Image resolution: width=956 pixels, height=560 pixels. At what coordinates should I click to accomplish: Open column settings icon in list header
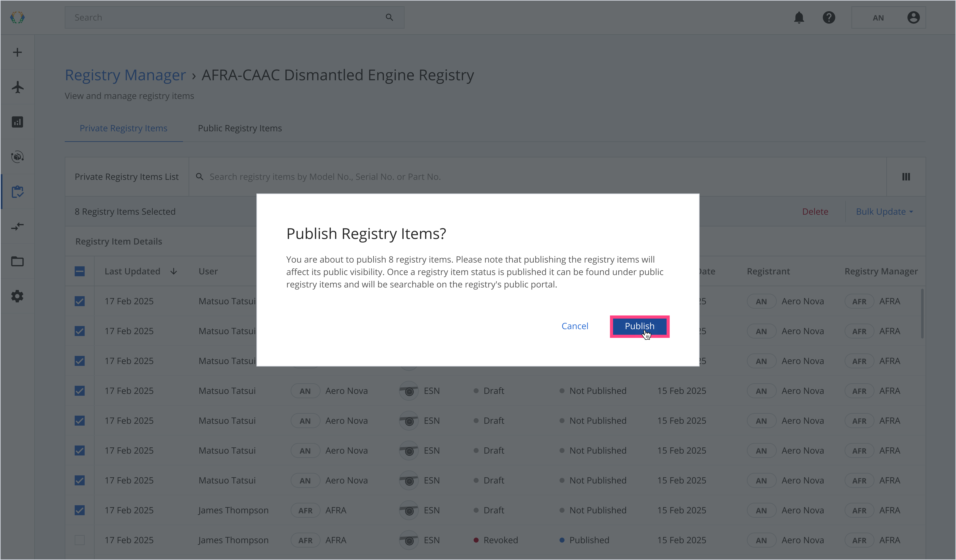pyautogui.click(x=906, y=177)
